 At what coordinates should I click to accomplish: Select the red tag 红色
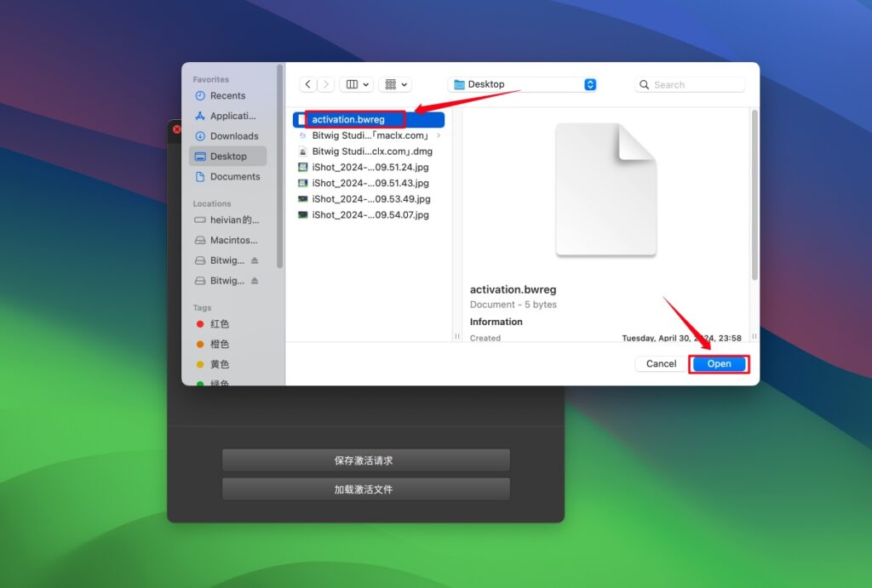coord(219,324)
